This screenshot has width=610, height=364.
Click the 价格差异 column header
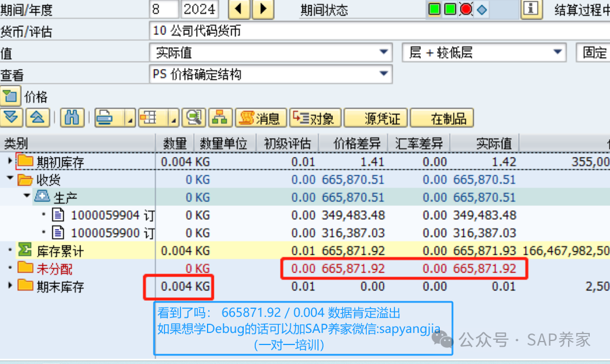pos(353,144)
